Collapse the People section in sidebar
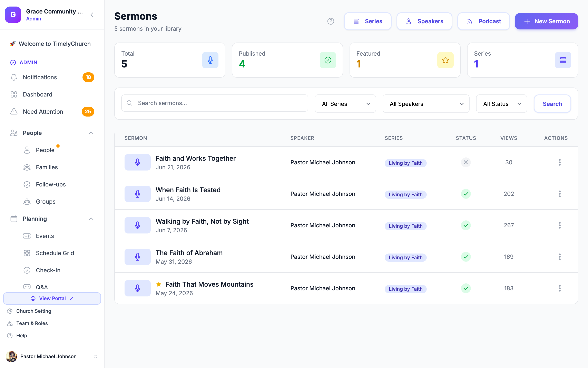Image resolution: width=588 pixels, height=368 pixels. coord(91,133)
